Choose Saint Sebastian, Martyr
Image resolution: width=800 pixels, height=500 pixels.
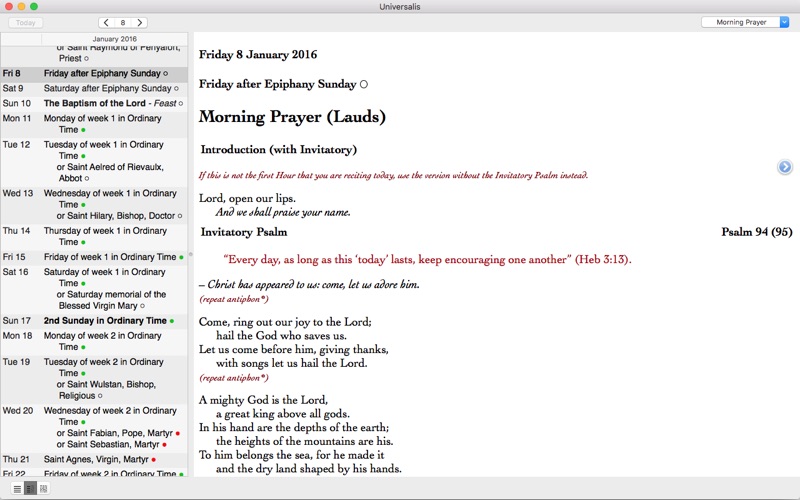click(x=111, y=444)
